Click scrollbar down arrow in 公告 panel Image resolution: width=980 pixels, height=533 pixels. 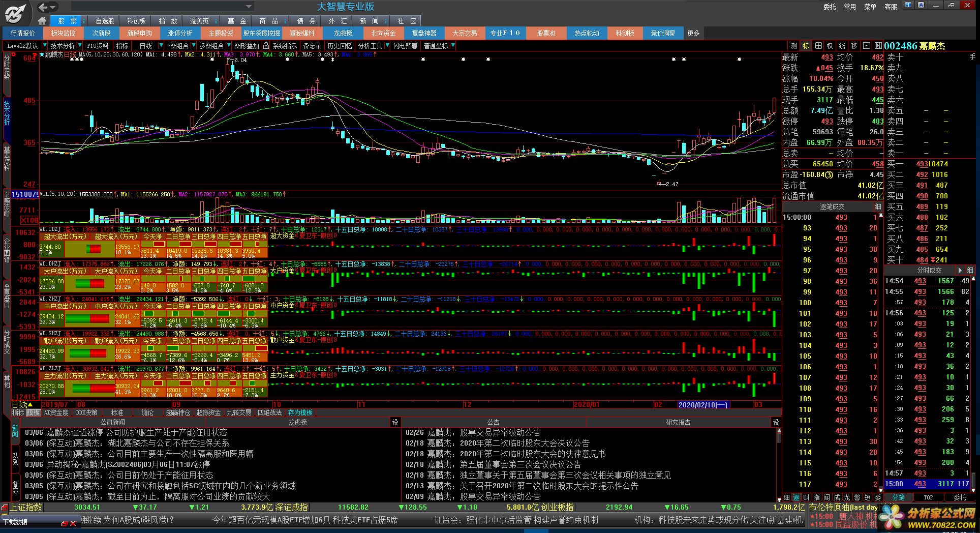(778, 499)
